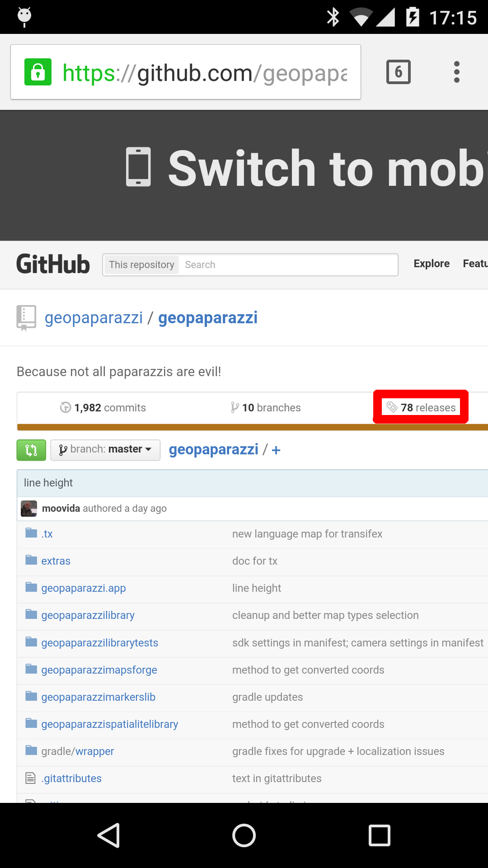488x868 pixels.
Task: Tap the browser URL address bar
Action: [x=186, y=72]
